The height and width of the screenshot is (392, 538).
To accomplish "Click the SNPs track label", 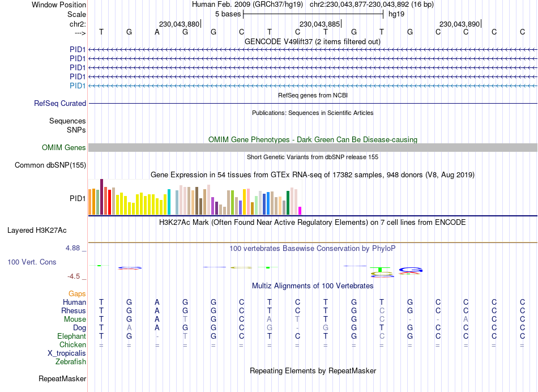I will click(76, 130).
